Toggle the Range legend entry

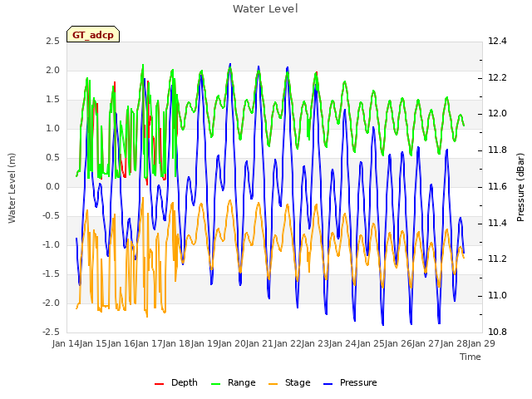pyautogui.click(x=233, y=382)
